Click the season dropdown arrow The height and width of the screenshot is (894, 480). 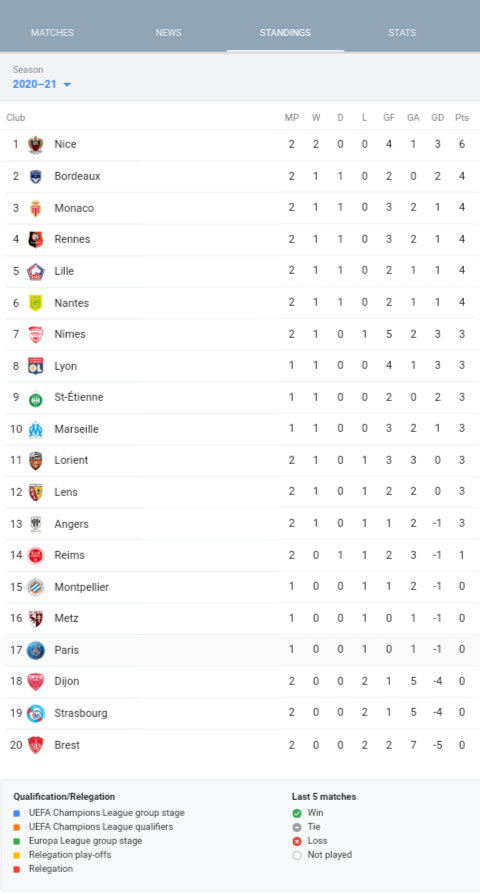(x=67, y=85)
